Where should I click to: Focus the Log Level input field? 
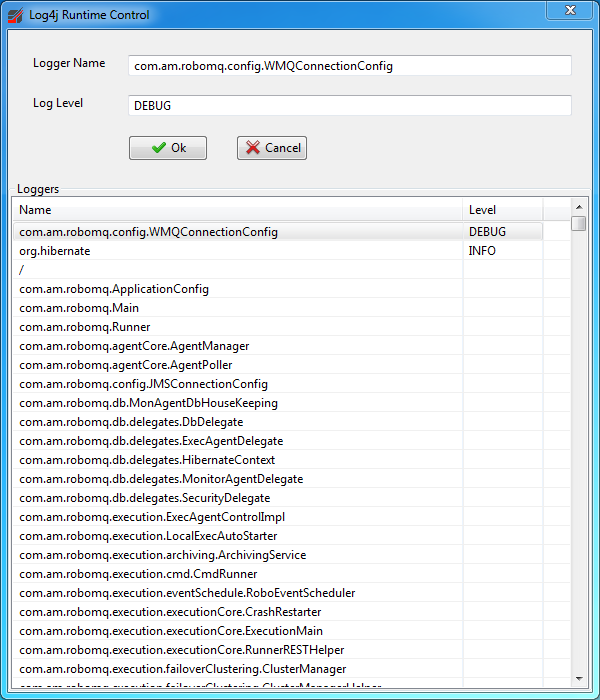pos(350,106)
